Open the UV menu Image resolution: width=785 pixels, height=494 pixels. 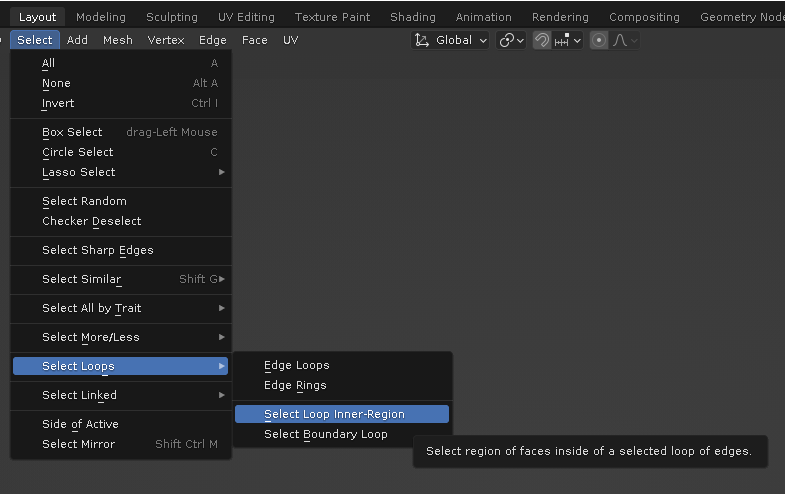[x=290, y=40]
